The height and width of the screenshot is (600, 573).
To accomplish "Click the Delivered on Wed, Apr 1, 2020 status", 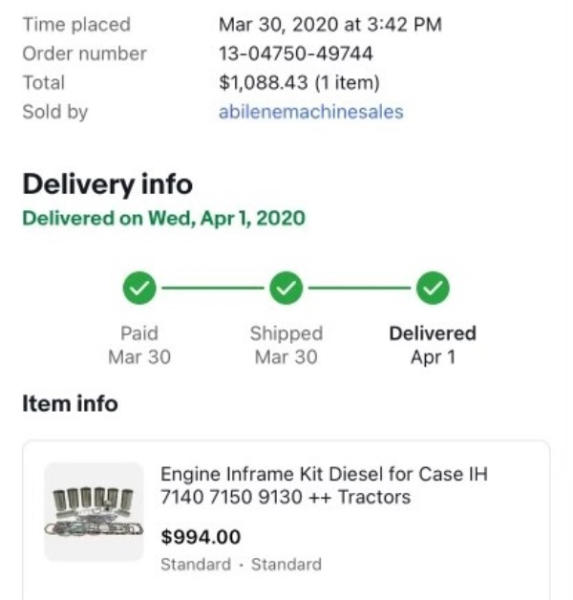I will (x=164, y=218).
